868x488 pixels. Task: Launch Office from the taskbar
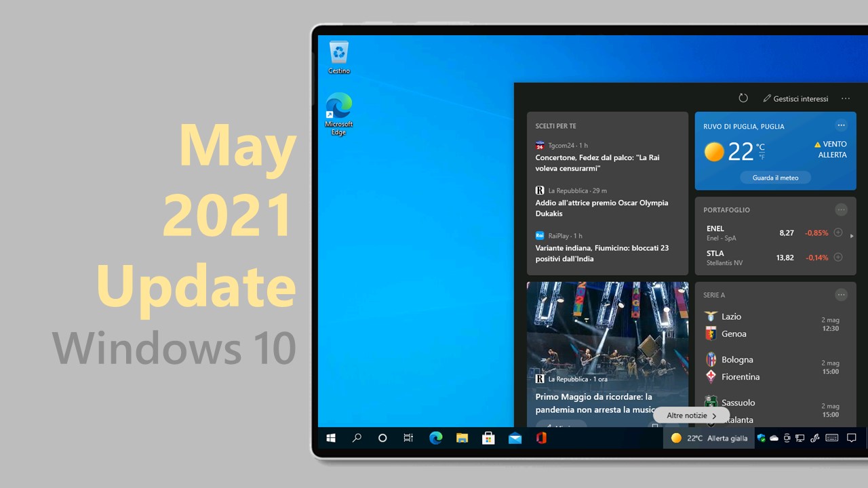541,438
